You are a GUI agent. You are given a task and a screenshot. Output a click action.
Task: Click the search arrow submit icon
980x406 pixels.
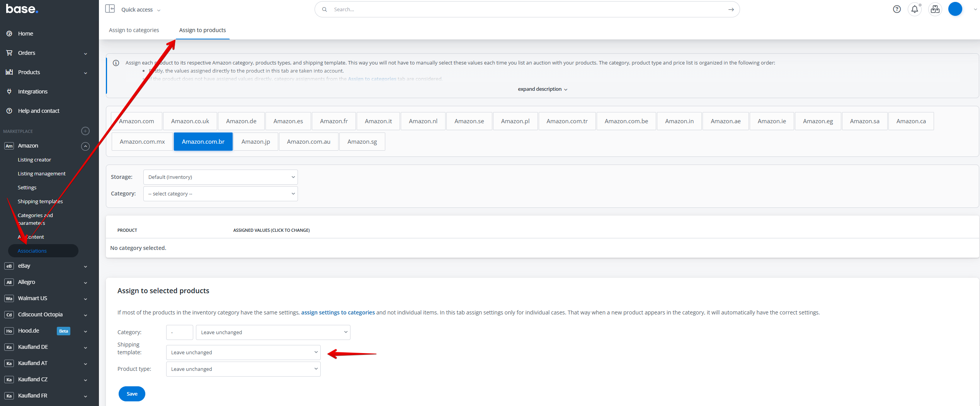pos(731,9)
